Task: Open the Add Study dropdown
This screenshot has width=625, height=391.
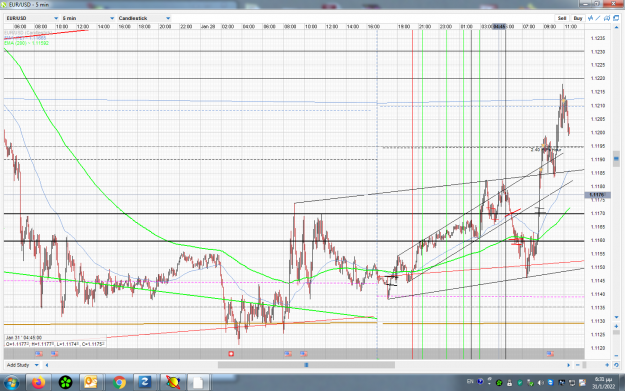Action: (22, 365)
